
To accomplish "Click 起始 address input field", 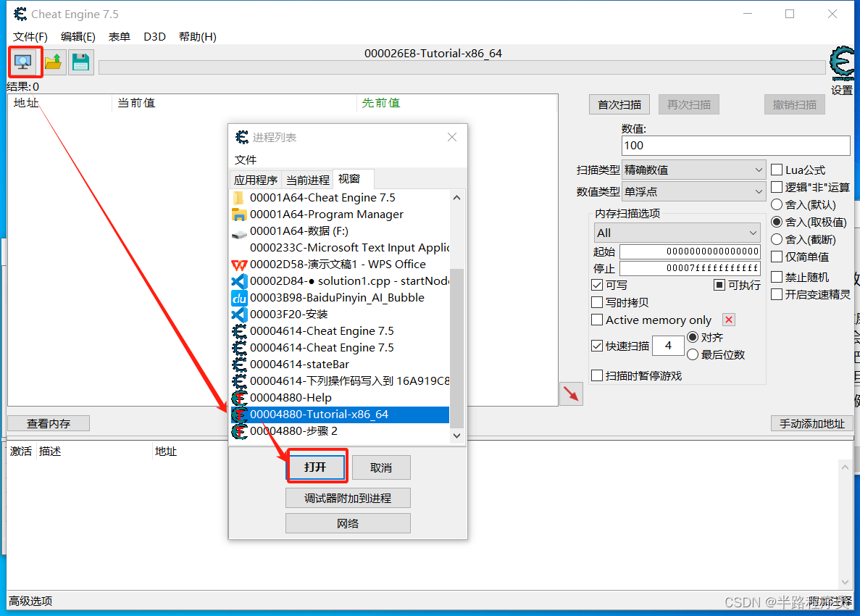I will point(690,251).
